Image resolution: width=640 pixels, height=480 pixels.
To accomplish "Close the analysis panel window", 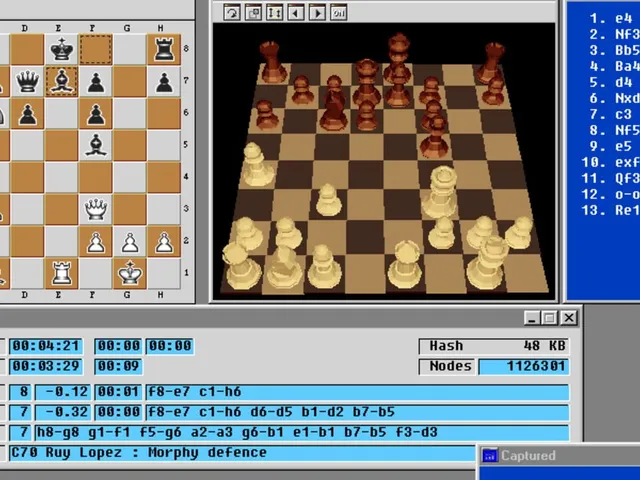I will point(569,318).
